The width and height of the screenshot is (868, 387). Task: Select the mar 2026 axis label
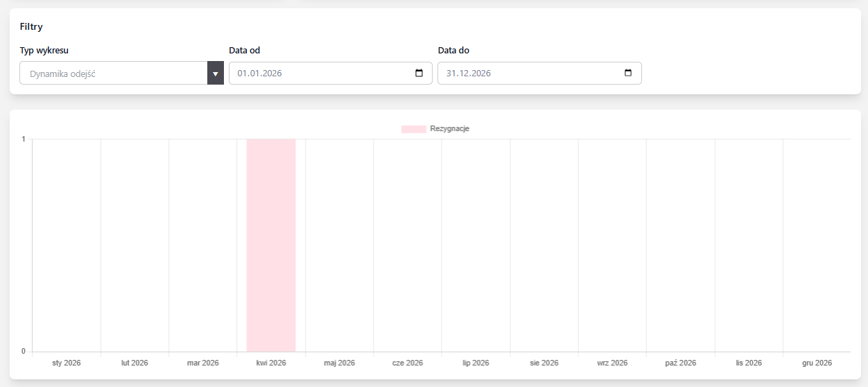pos(202,363)
